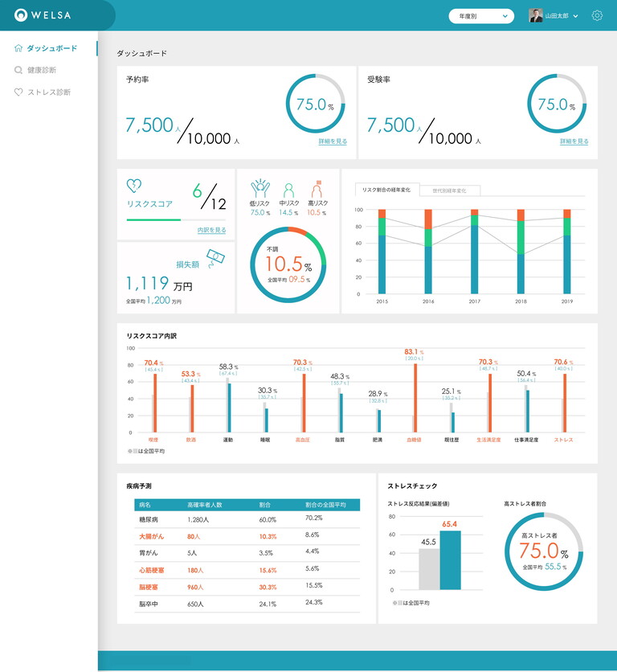
Task: Click the 低リスク person icon
Action: [x=260, y=189]
